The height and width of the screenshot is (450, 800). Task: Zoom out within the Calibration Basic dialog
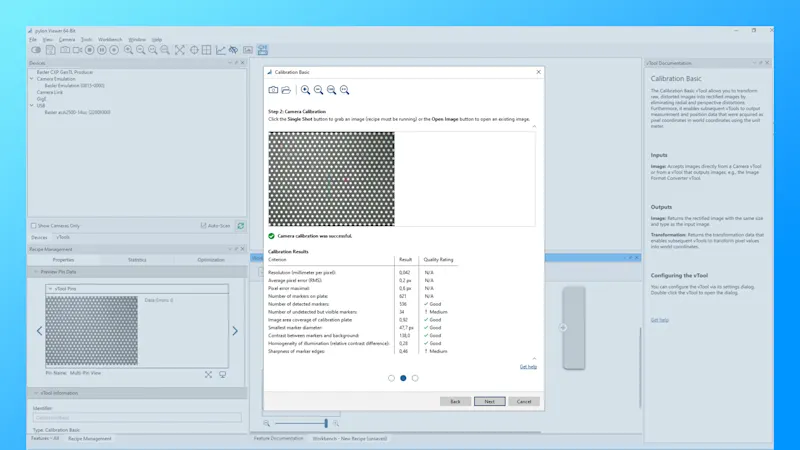point(318,90)
